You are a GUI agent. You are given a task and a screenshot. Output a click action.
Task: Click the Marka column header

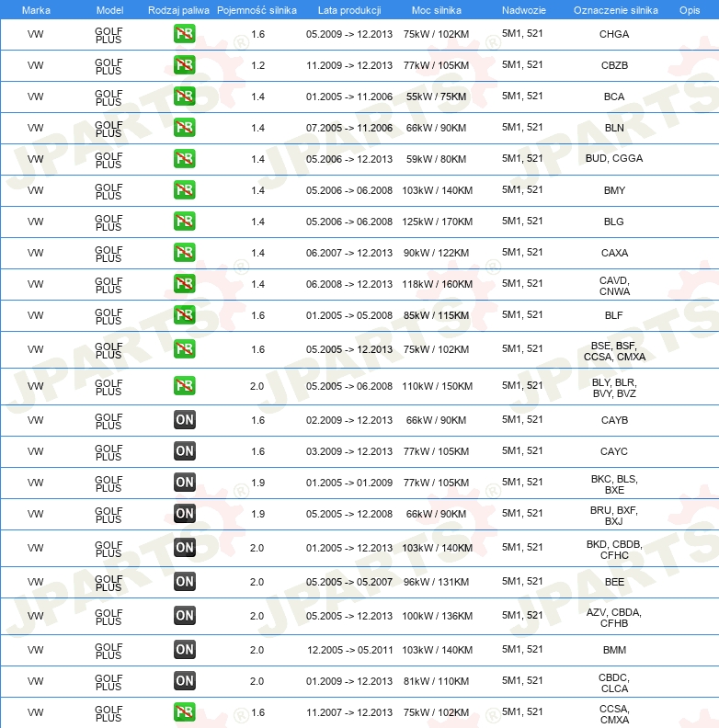pos(36,10)
